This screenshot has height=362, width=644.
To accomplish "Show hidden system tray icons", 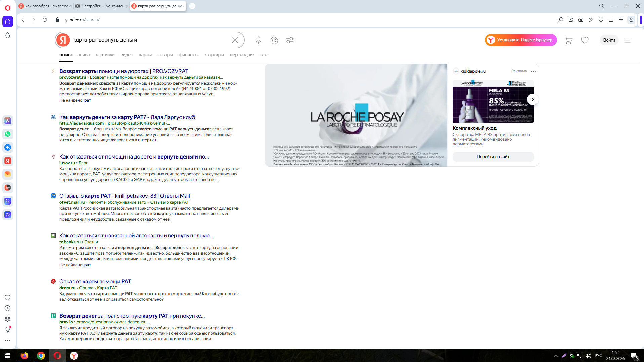I will [x=556, y=356].
